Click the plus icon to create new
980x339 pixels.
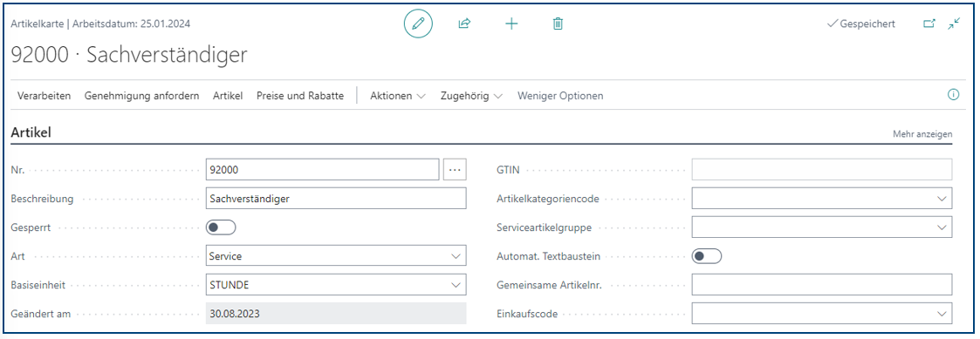(511, 24)
